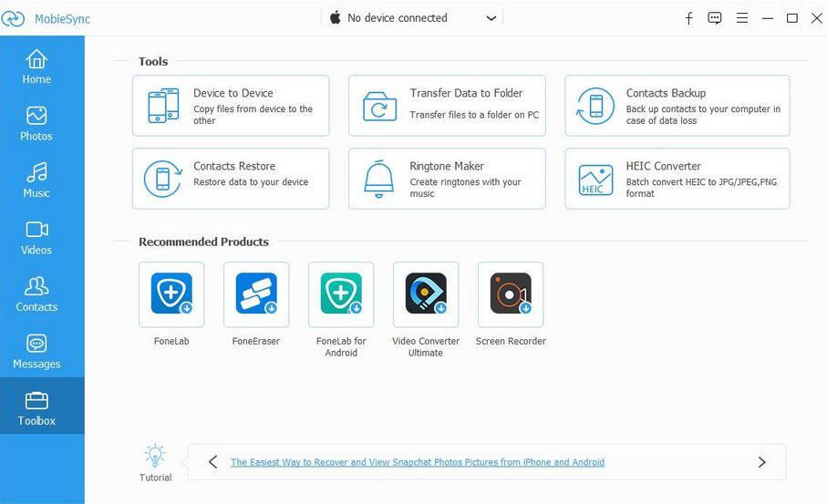Click the Device to Device phones icon
This screenshot has height=504, width=827.
(x=163, y=106)
